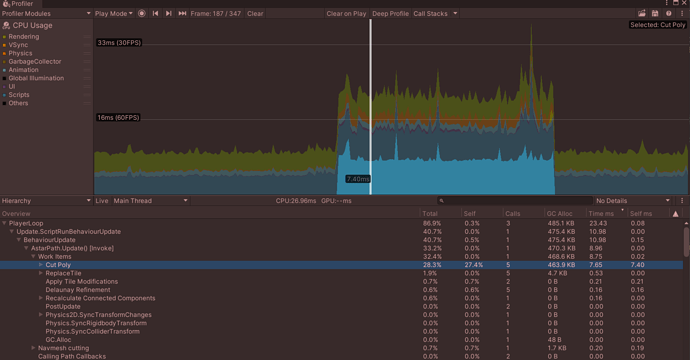Image resolution: width=690 pixels, height=360 pixels.
Task: Sort by the Calls column header
Action: coord(524,214)
